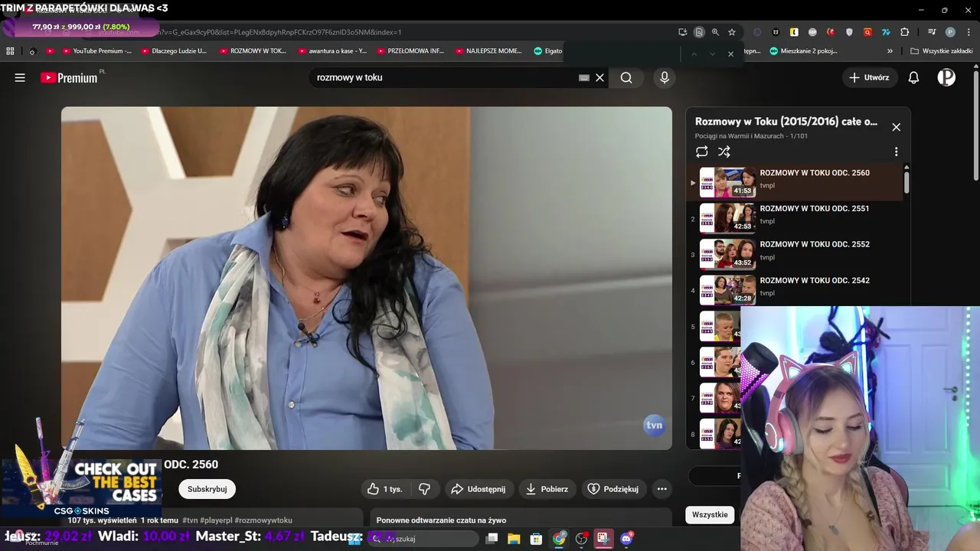Click the Pobierz download button
Screen dimensions: 980x551
click(x=547, y=489)
